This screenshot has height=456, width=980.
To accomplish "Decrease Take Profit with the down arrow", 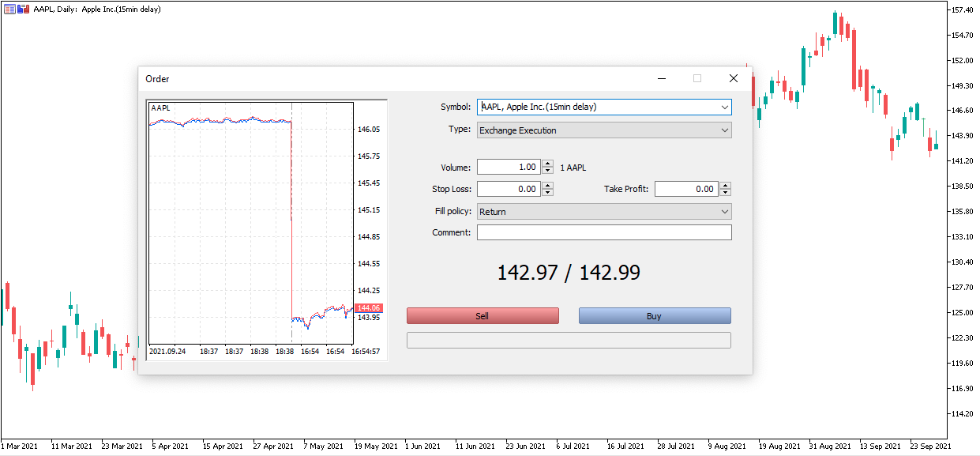I will pyautogui.click(x=726, y=193).
